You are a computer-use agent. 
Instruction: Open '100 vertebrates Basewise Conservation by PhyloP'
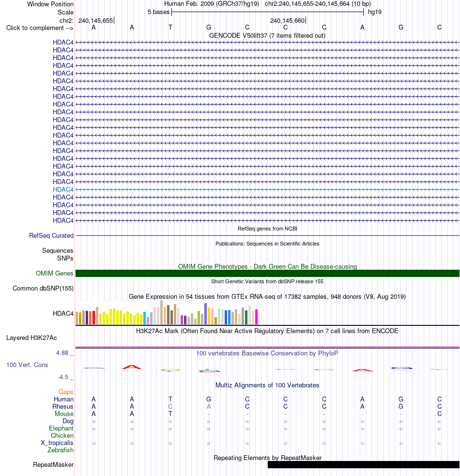coord(267,353)
